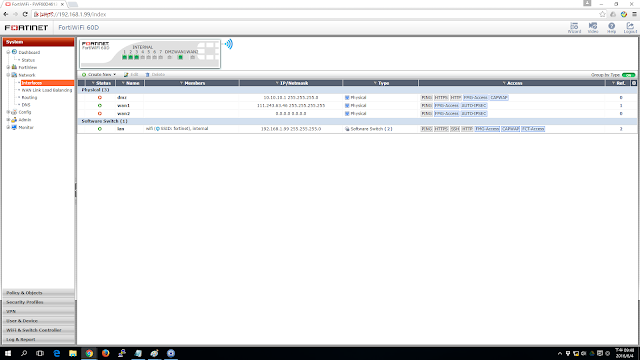Click the Software Switch (1) group header
This screenshot has height=360, width=640.
tap(104, 121)
